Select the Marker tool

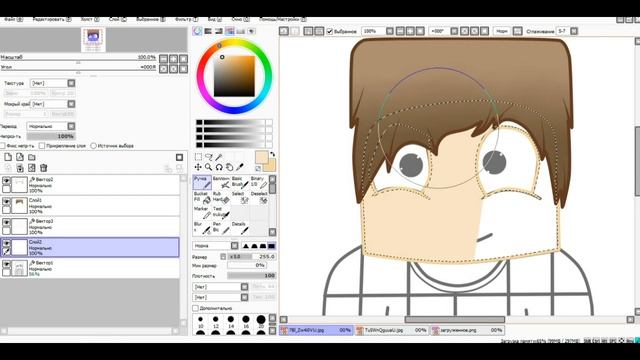click(x=202, y=212)
